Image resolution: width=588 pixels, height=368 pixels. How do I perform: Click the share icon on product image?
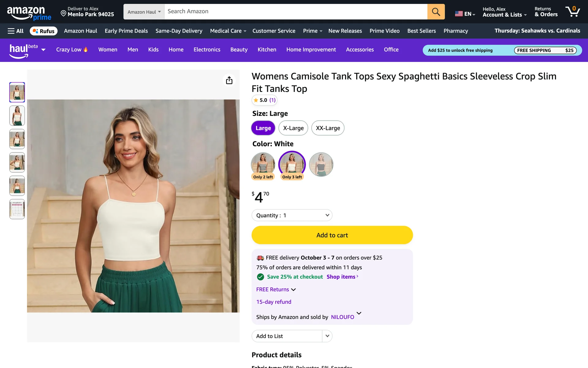coord(229,80)
